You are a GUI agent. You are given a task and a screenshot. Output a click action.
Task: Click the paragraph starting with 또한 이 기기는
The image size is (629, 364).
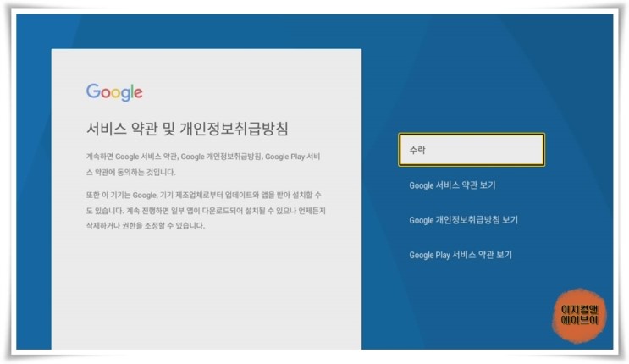pos(206,210)
